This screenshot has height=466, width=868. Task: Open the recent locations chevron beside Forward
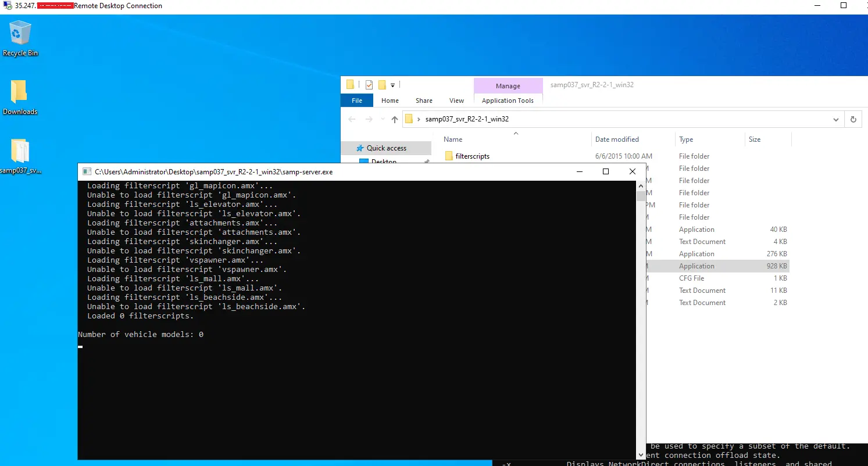[382, 120]
